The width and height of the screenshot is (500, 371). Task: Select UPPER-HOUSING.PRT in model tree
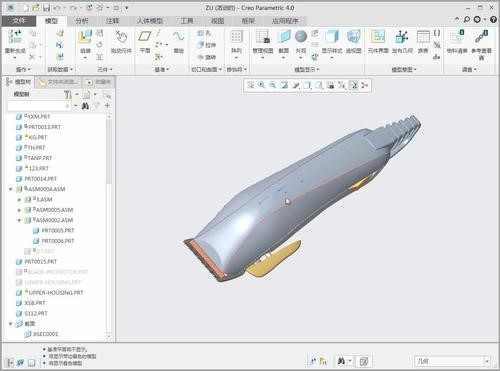pos(56,293)
